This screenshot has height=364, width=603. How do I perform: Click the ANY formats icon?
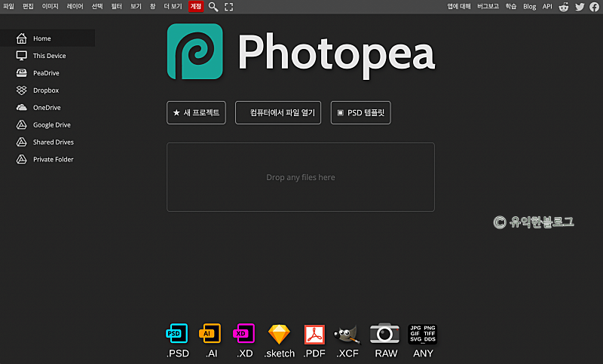(x=423, y=334)
